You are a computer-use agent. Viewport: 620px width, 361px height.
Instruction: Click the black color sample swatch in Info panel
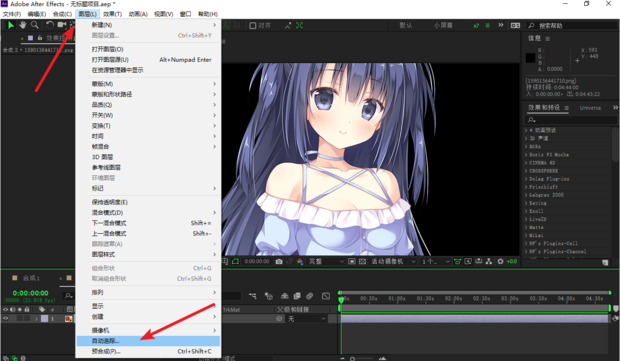point(530,58)
